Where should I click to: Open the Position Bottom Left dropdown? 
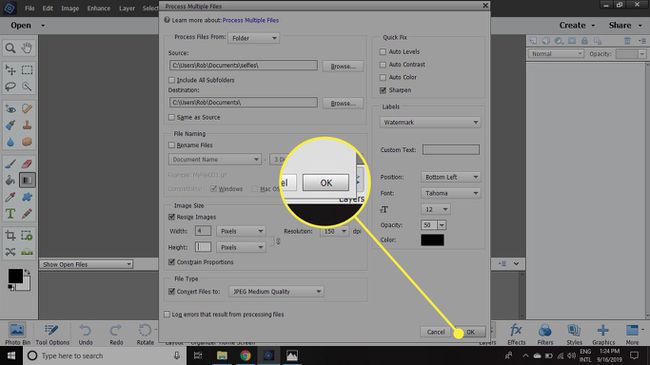[451, 177]
